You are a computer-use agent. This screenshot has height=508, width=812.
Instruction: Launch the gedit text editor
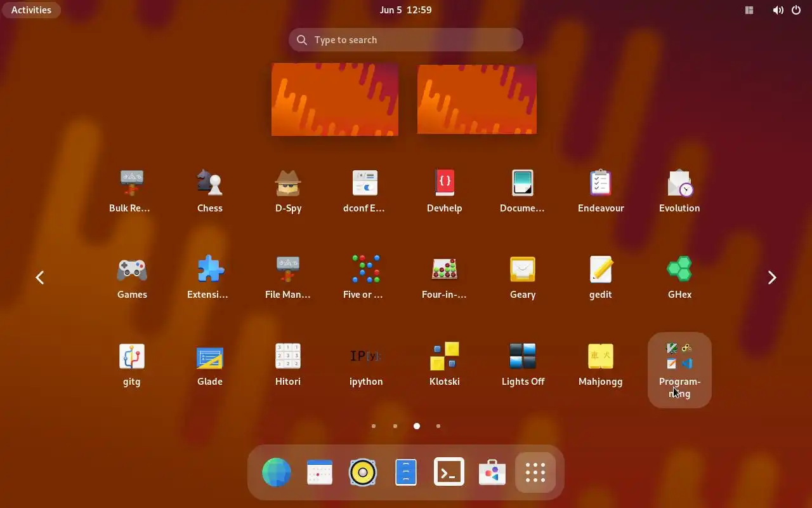(601, 277)
